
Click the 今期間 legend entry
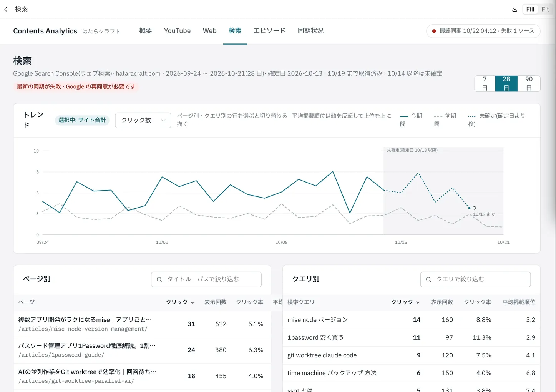coord(411,120)
